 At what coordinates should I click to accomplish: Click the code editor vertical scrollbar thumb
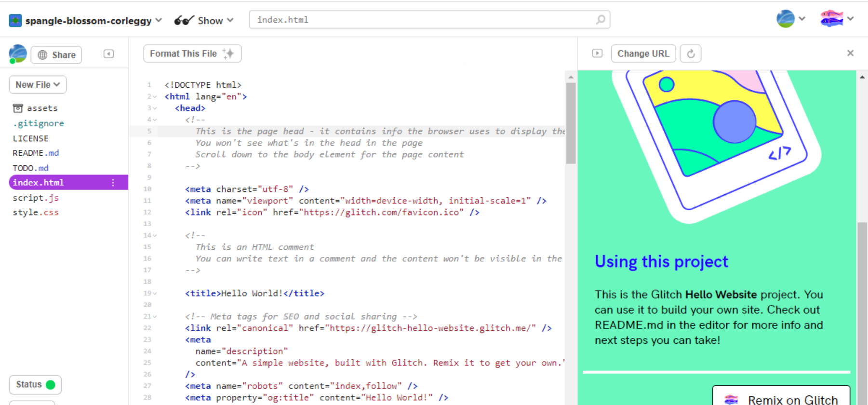pyautogui.click(x=571, y=123)
